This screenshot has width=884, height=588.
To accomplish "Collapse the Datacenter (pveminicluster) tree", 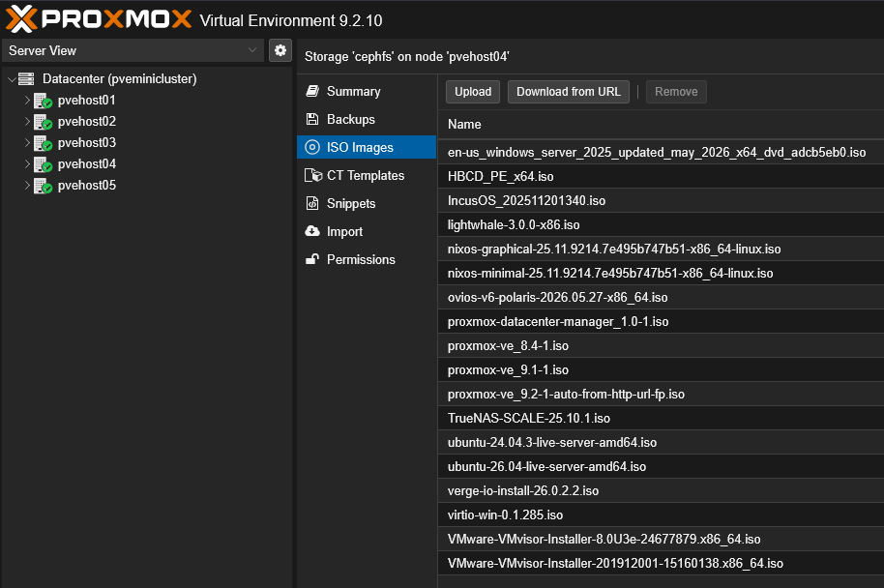I will (12, 79).
